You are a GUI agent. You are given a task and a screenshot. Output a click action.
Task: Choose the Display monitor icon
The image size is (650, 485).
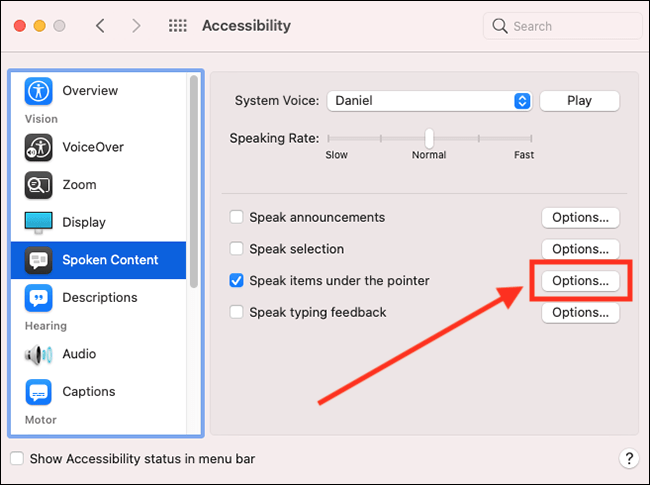click(39, 222)
